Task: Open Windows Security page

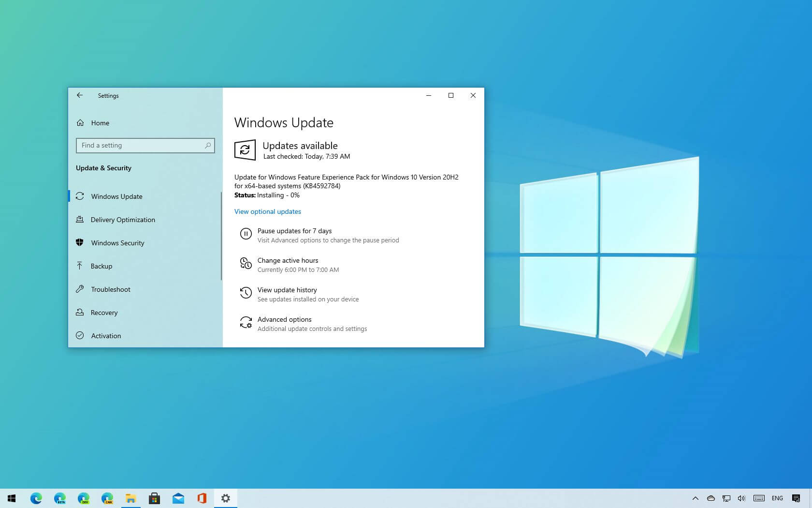Action: coord(145,243)
